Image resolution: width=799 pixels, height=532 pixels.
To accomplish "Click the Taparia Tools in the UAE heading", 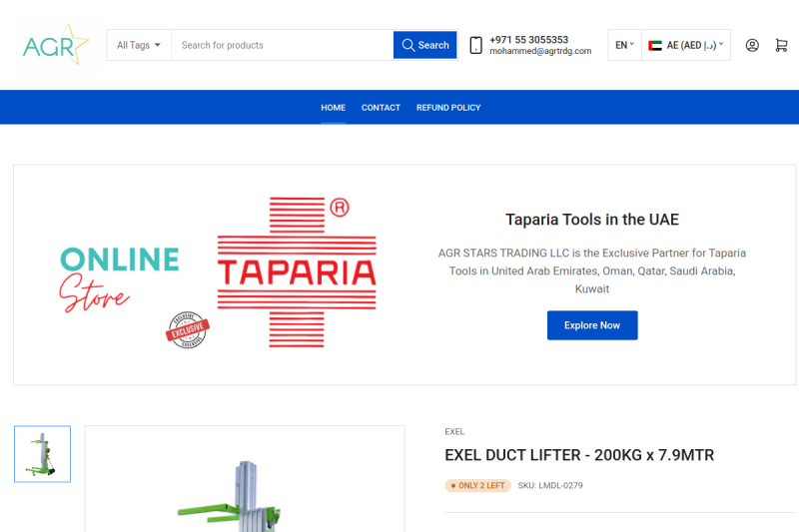I will tap(592, 220).
